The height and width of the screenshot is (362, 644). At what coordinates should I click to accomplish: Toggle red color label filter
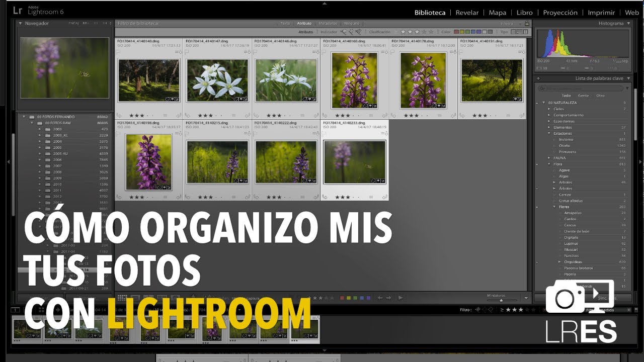pos(457,32)
